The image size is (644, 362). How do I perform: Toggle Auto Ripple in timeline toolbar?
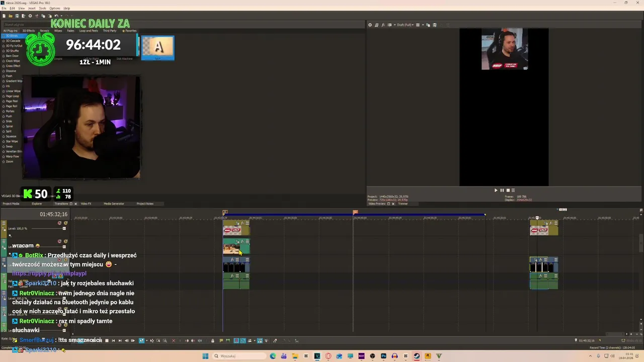[250, 340]
